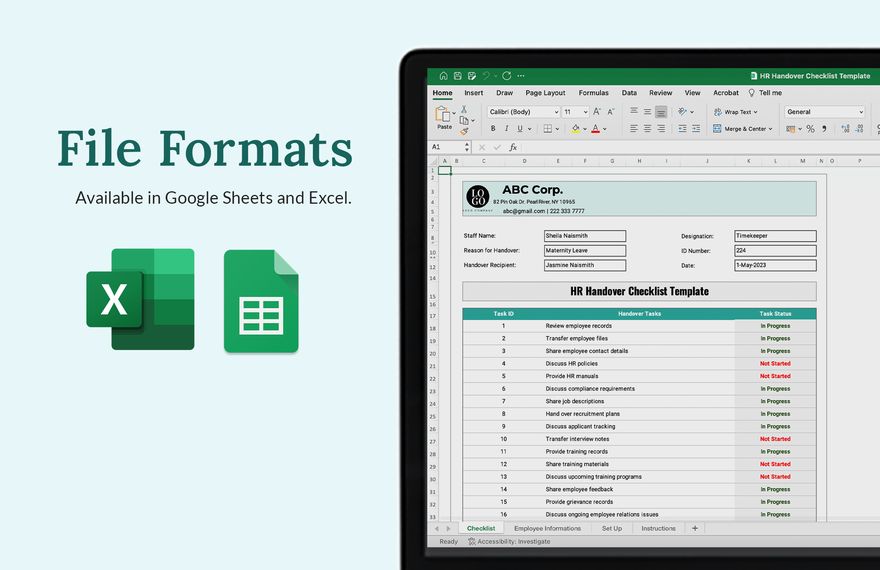Expand the Paste options arrow
The image size is (880, 570).
[x=453, y=113]
